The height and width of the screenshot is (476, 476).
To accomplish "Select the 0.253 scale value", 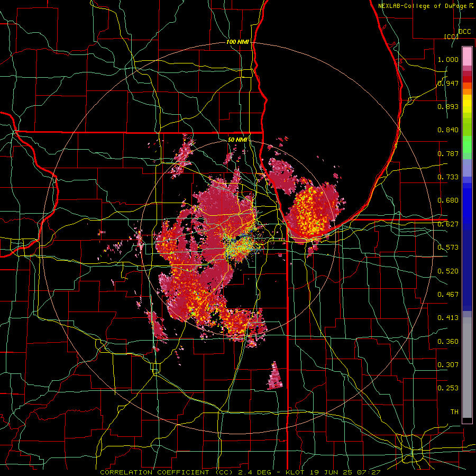I will [x=448, y=388].
